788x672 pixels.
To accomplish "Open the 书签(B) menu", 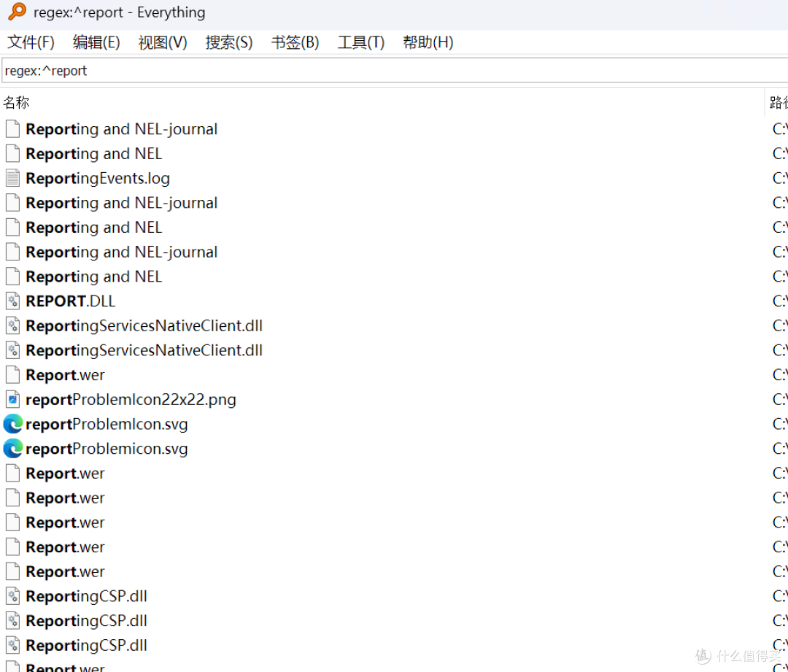I will (295, 42).
